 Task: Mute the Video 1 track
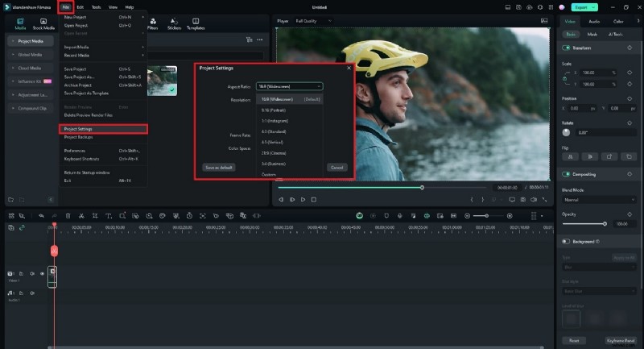click(x=31, y=274)
